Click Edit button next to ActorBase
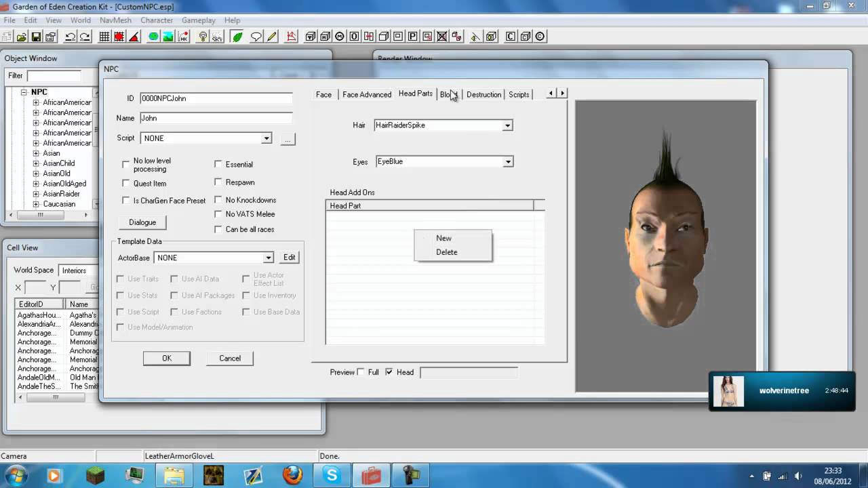Screen dimensions: 868x488 pyautogui.click(x=290, y=258)
